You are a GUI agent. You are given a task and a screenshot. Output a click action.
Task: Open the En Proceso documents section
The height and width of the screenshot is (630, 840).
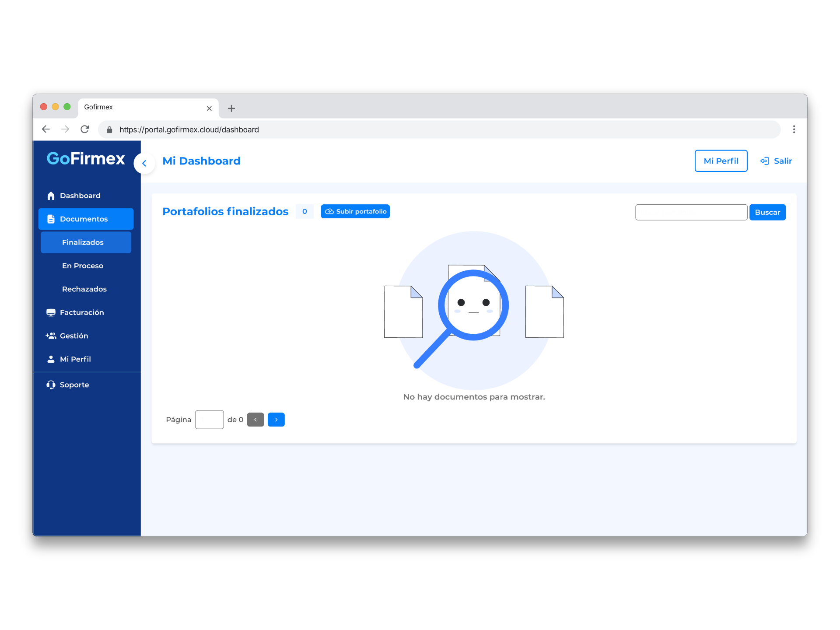83,266
